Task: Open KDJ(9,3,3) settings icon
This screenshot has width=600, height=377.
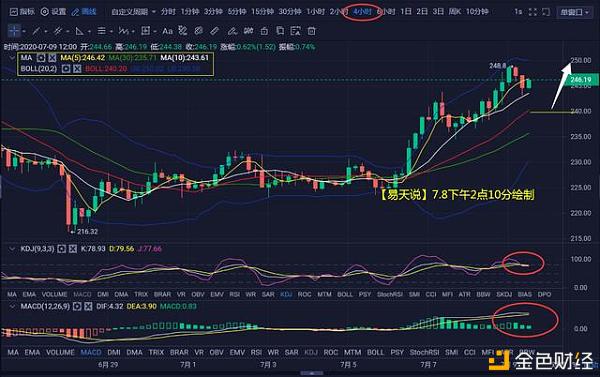Action: coord(62,249)
